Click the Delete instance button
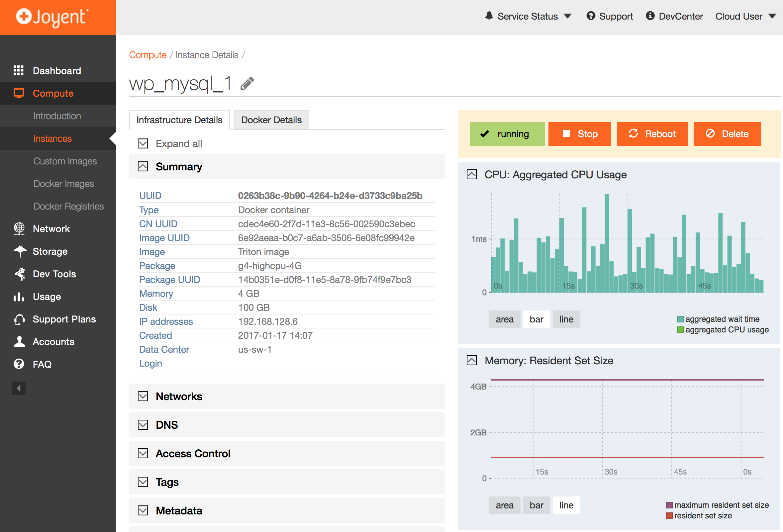Image resolution: width=783 pixels, height=532 pixels. [727, 133]
